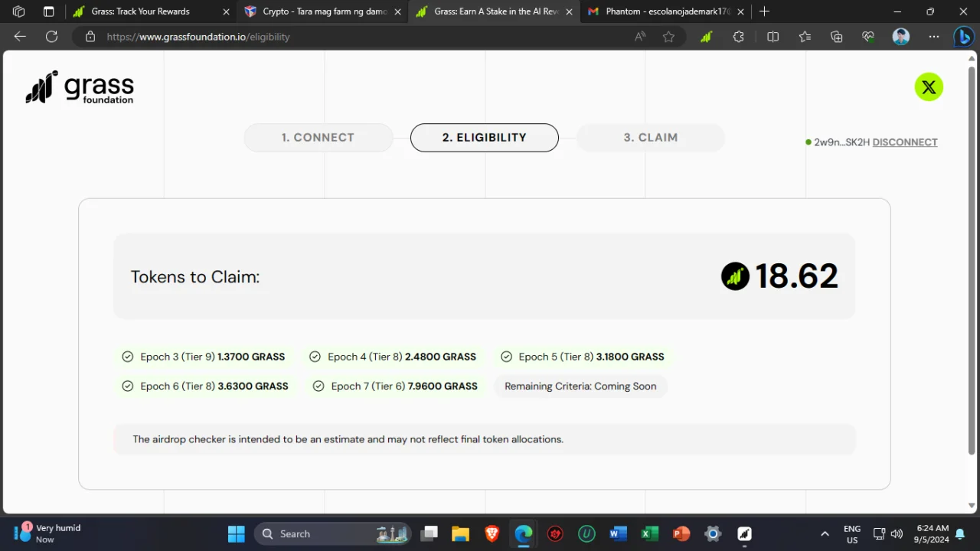Click the Epoch 4 checkmark icon
Screen dimensions: 980x551
pyautogui.click(x=315, y=357)
